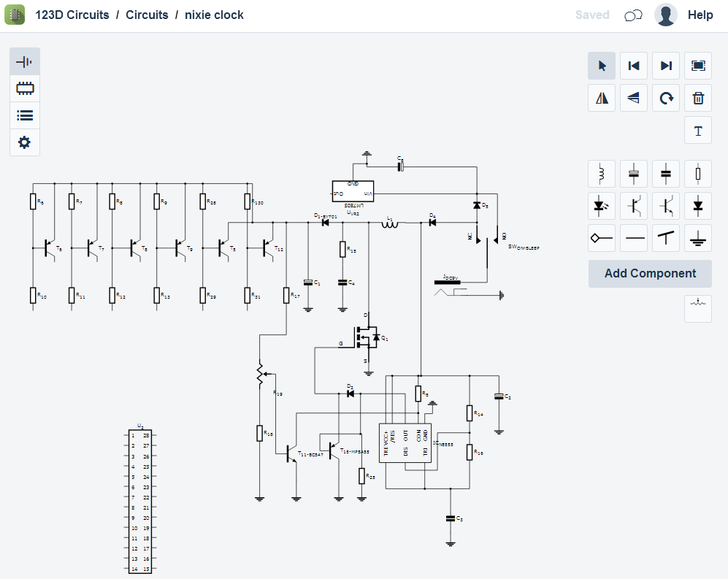Image resolution: width=728 pixels, height=579 pixels.
Task: Pick the LED component icon
Action: [602, 206]
